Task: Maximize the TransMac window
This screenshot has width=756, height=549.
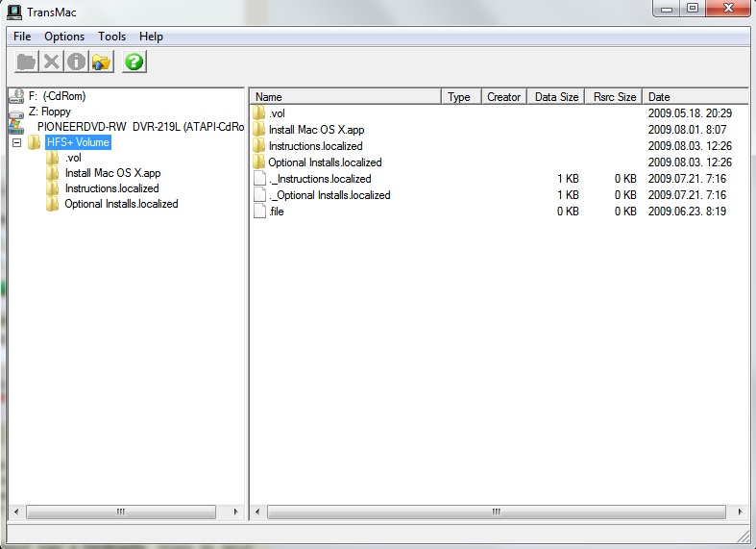Action: coord(693,9)
